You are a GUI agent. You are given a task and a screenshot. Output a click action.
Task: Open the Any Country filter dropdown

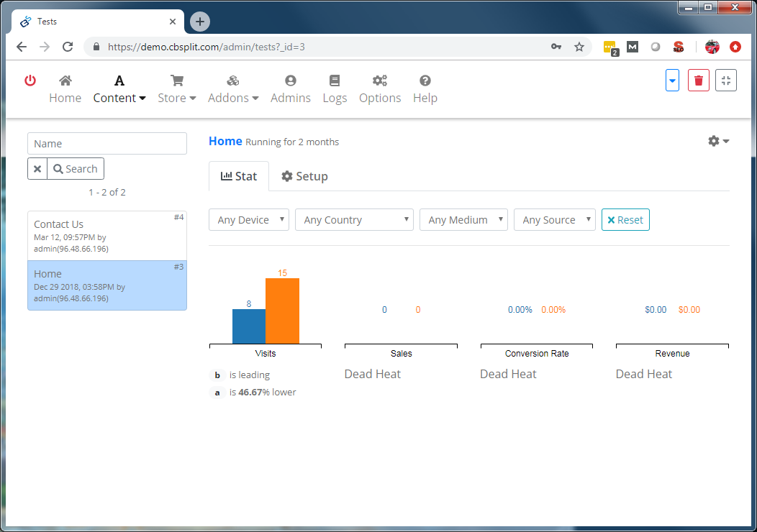pyautogui.click(x=354, y=220)
